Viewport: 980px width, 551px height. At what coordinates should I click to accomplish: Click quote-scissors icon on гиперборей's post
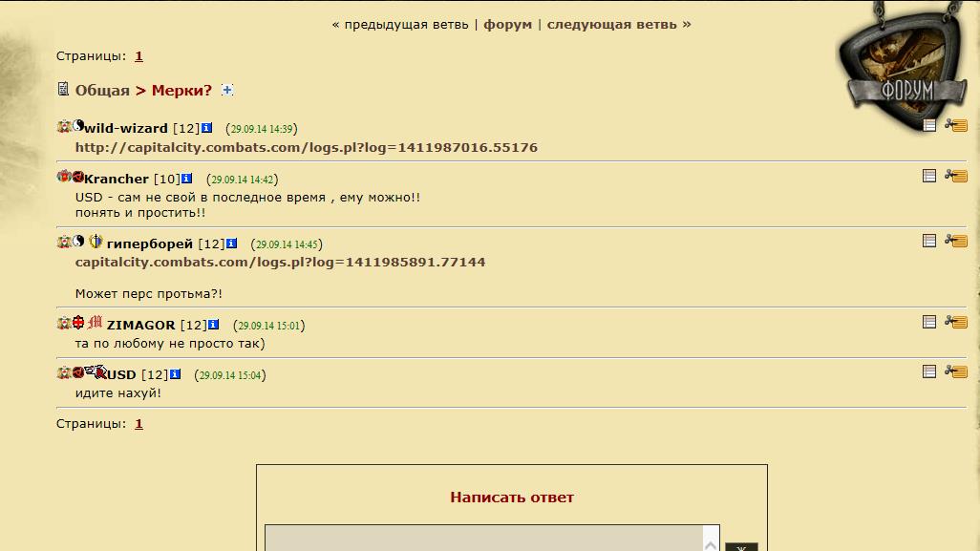pos(955,241)
